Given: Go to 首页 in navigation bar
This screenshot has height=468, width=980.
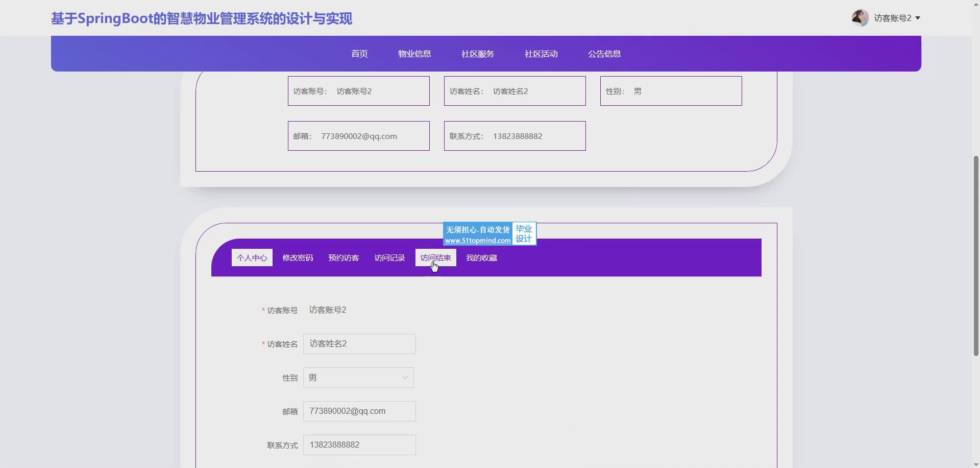Looking at the screenshot, I should (x=359, y=54).
